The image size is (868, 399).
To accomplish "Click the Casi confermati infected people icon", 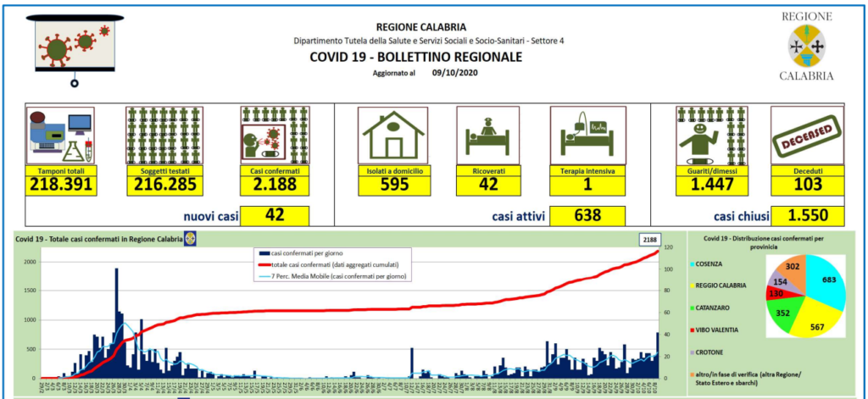I will coord(274,136).
